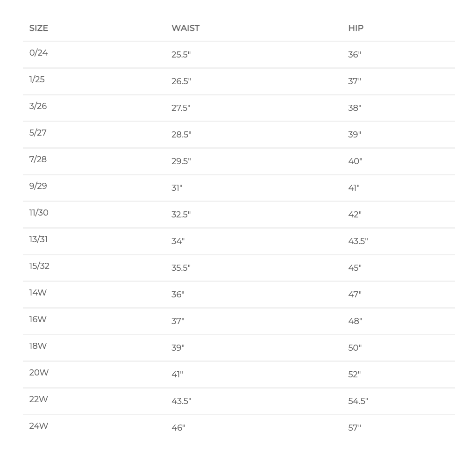The height and width of the screenshot is (476, 455).
Task: Click the WAIST column header
Action: tap(185, 28)
